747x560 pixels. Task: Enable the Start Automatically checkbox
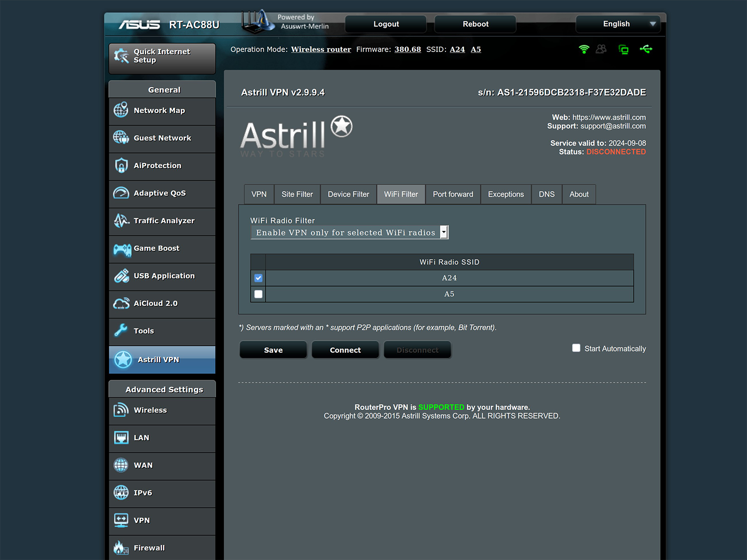(576, 348)
